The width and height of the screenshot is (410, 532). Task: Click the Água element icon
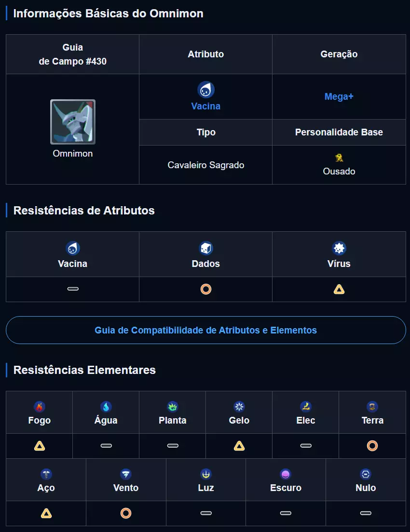(106, 407)
